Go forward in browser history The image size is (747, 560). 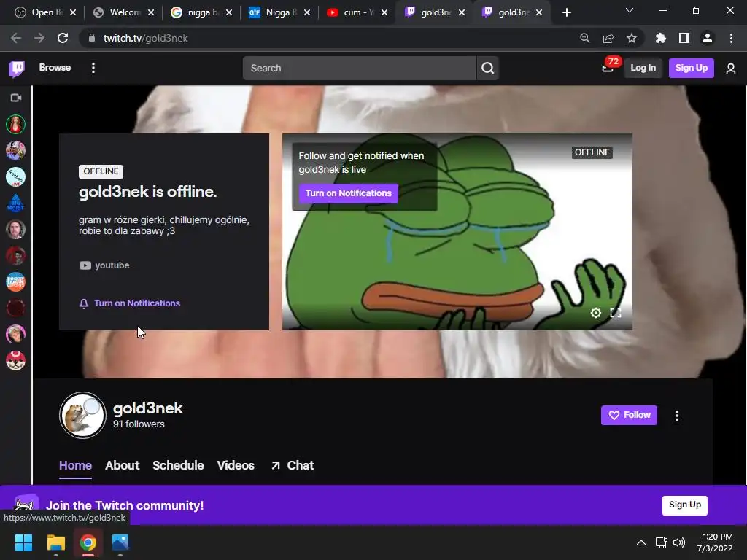point(39,38)
